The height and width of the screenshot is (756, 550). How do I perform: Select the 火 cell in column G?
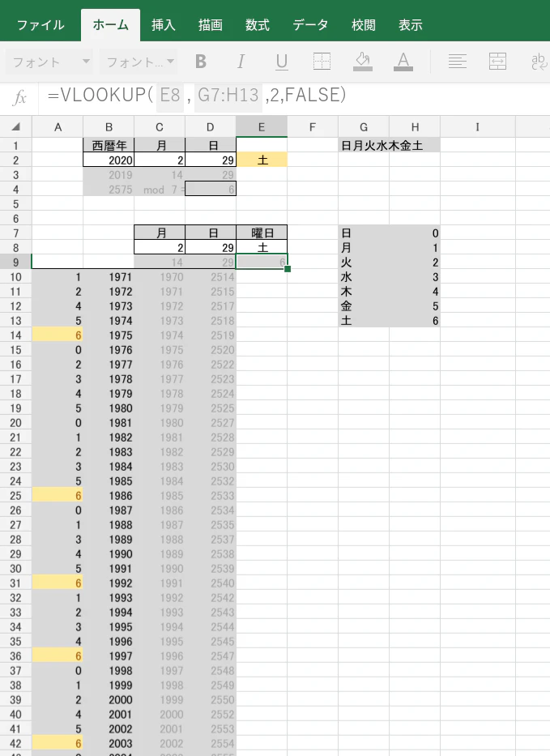pyautogui.click(x=364, y=263)
